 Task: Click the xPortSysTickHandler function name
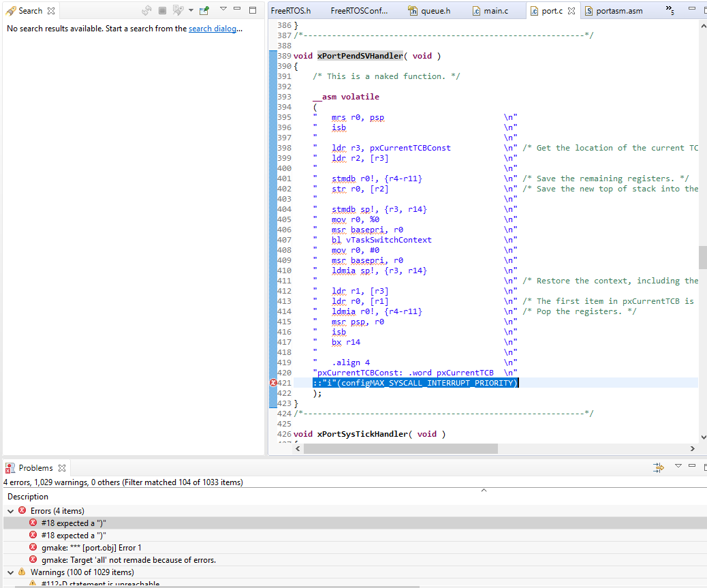tap(362, 434)
